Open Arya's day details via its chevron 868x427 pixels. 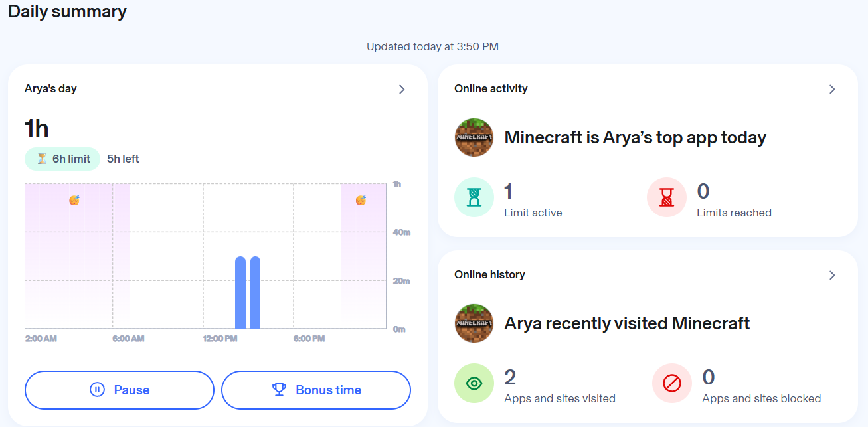tap(402, 89)
